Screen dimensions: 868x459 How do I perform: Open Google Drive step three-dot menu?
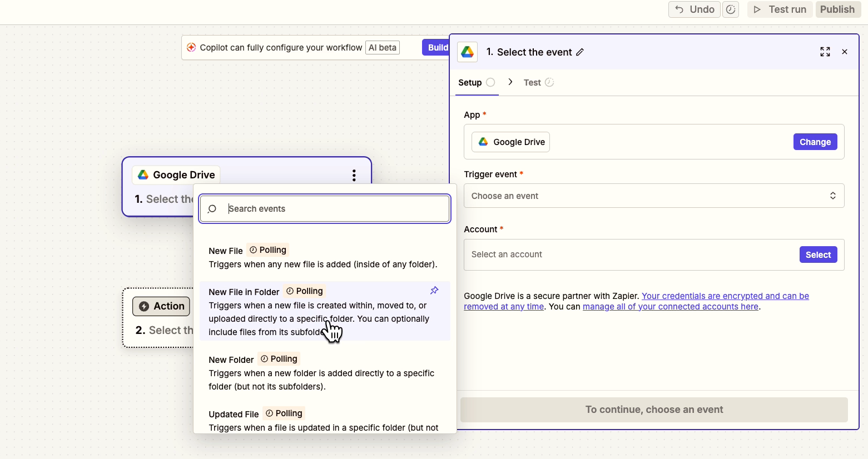[x=354, y=176]
